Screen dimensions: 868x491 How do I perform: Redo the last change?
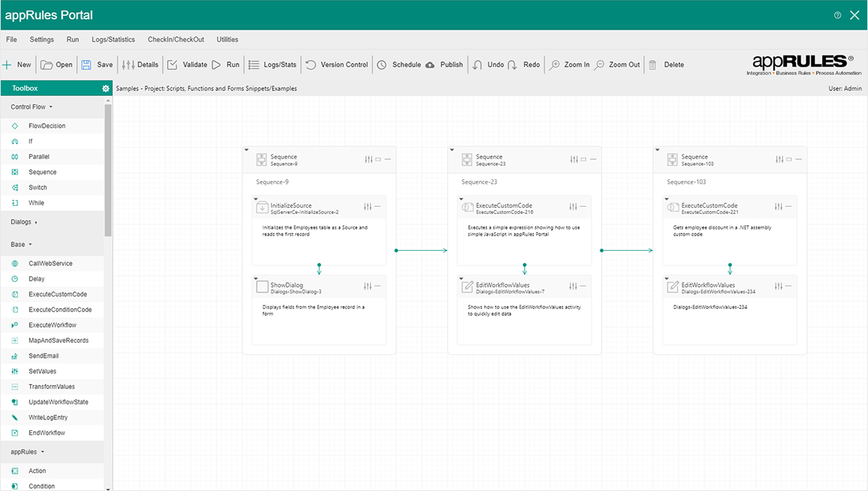tap(524, 64)
